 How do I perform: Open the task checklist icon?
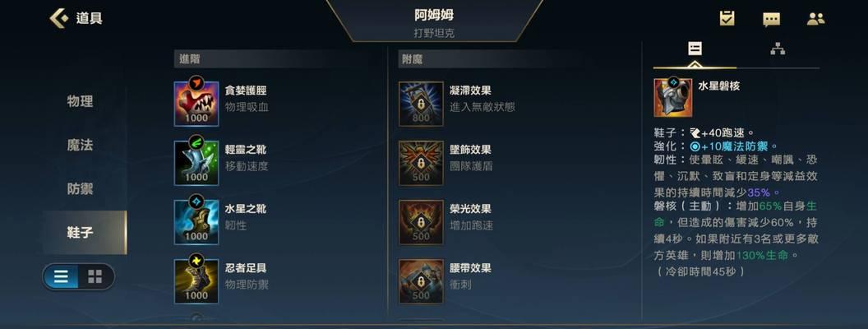[727, 18]
